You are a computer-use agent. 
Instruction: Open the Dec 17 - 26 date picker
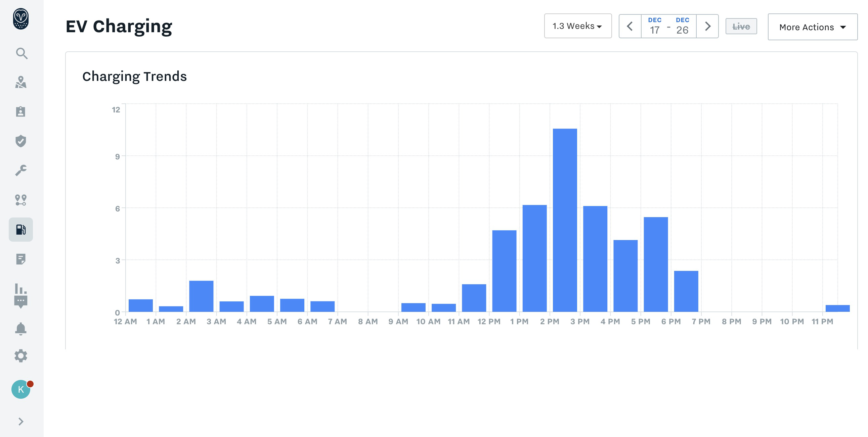tap(668, 26)
